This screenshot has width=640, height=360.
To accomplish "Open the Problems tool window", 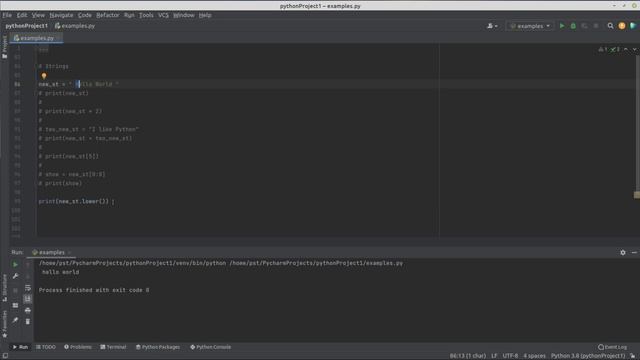I will 78,347.
